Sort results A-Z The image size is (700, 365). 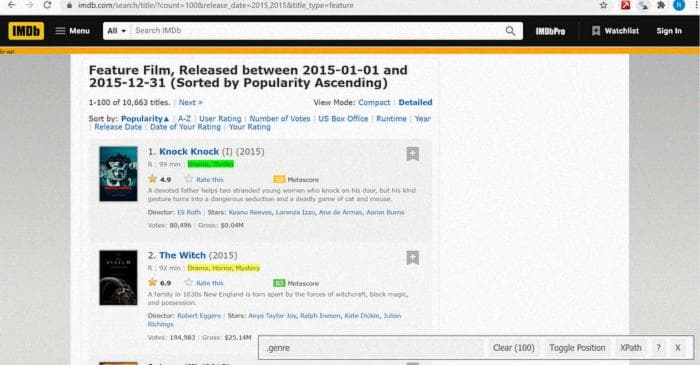click(184, 119)
